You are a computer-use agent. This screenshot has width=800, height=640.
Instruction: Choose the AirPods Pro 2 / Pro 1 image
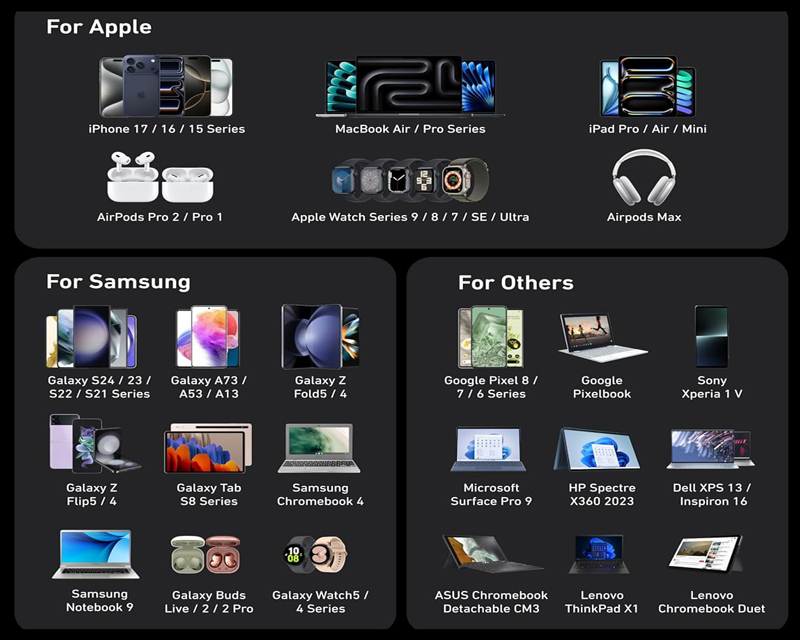(160, 179)
